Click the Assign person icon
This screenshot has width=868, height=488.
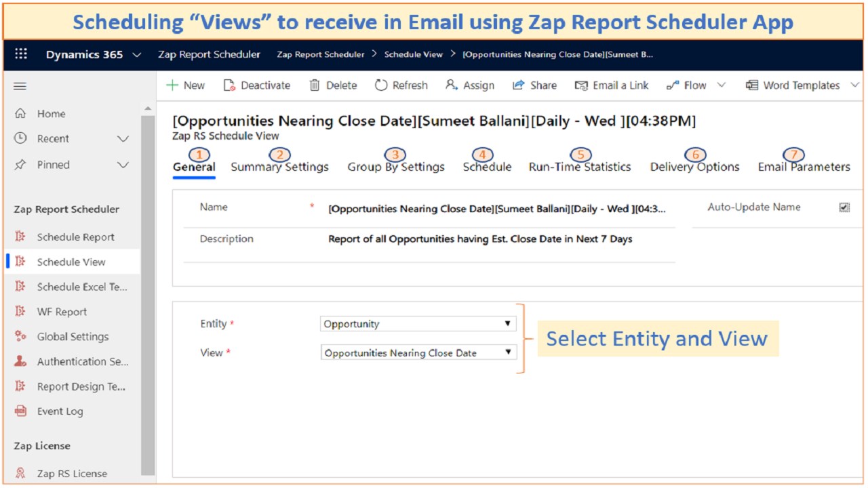pyautogui.click(x=452, y=85)
